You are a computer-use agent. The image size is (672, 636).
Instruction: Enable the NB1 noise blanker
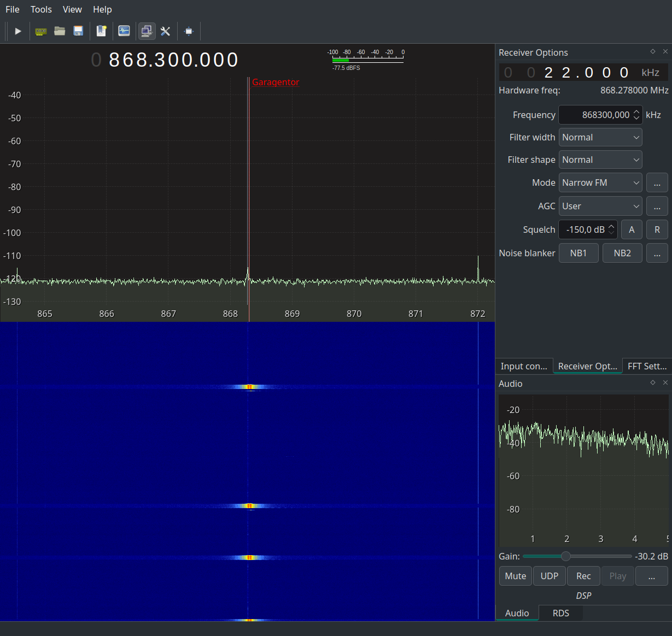coord(578,253)
